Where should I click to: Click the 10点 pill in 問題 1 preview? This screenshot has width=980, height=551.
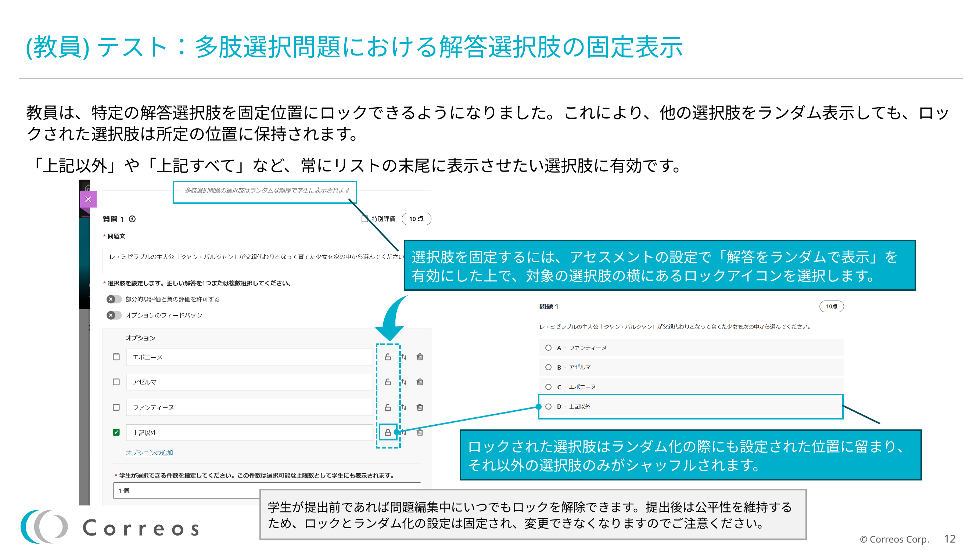[831, 306]
